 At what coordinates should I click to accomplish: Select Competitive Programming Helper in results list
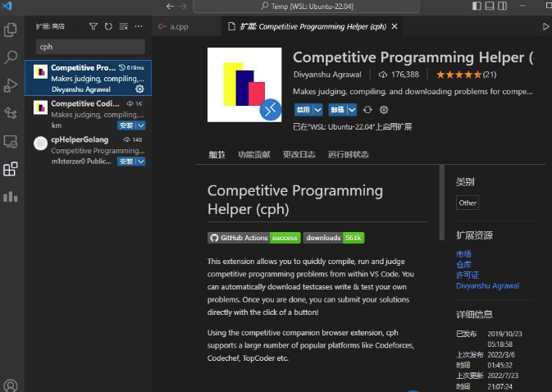point(88,78)
